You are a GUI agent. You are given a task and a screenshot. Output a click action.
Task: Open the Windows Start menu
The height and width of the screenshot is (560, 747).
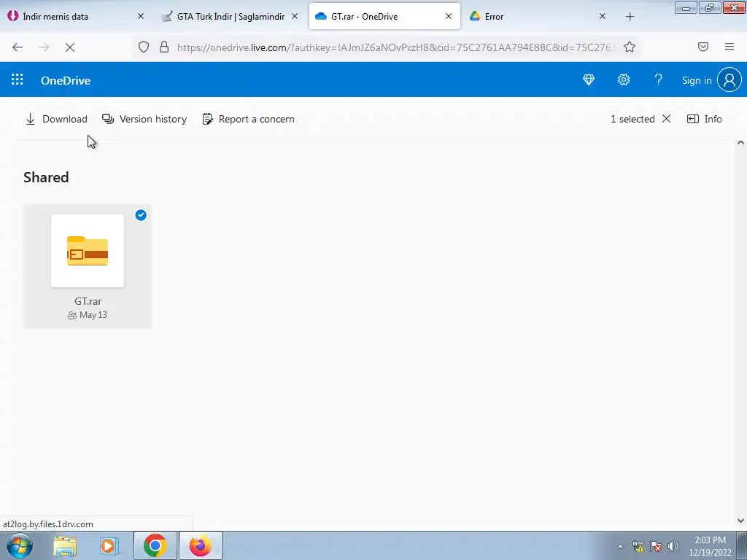20,545
